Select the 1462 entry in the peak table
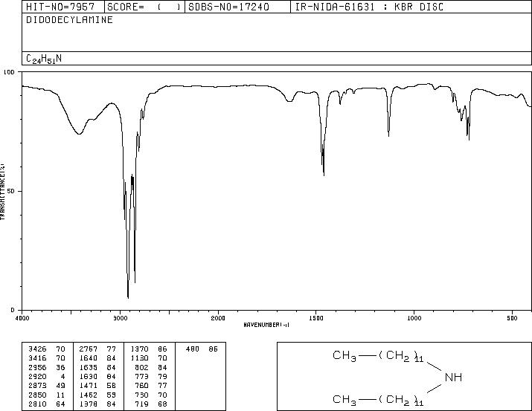This screenshot has height=411, width=532. click(x=89, y=395)
